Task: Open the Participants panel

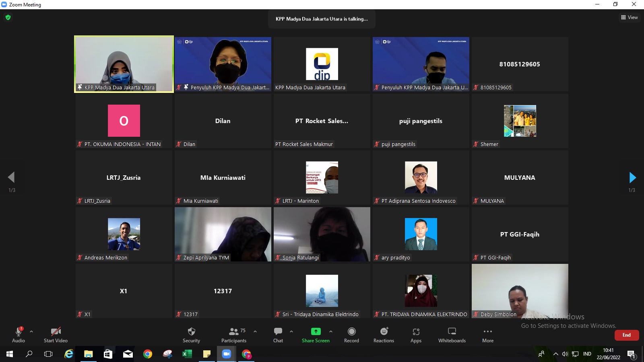Action: (234, 335)
